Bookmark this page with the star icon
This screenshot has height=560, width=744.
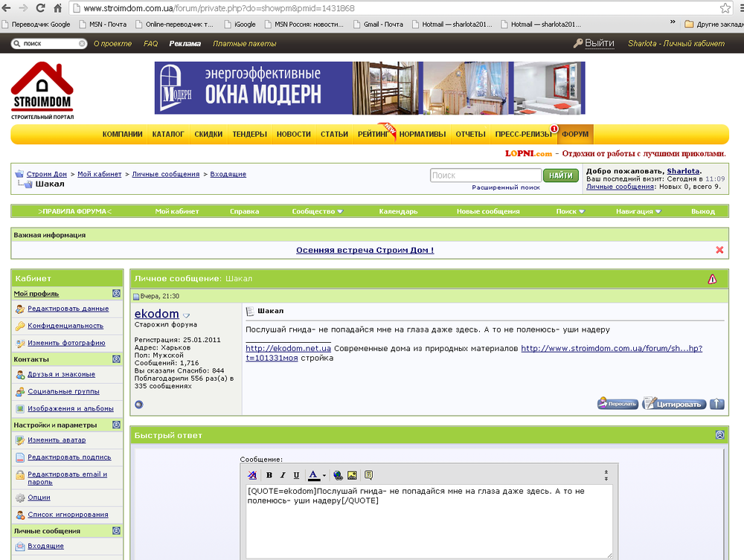coord(725,8)
